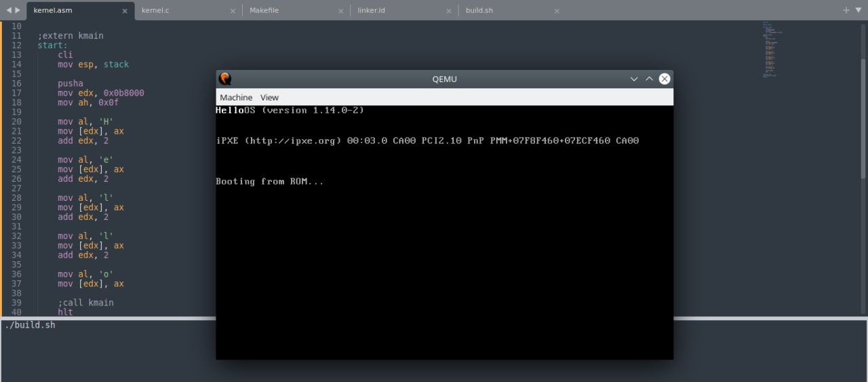Viewport: 868px width, 382px height.
Task: Click the QEMU app icon in title bar
Action: click(225, 79)
